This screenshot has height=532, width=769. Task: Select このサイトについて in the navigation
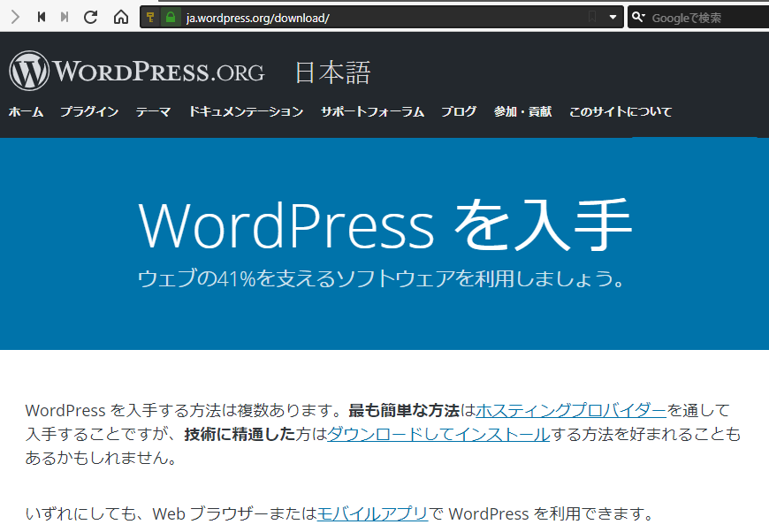click(620, 112)
